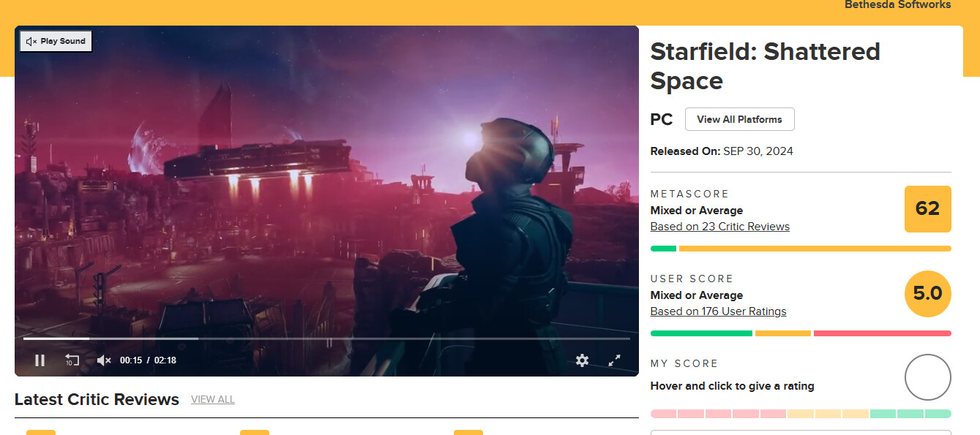Viewport: 980px width, 435px height.
Task: Click the Metascore 62 badge
Action: point(927,208)
